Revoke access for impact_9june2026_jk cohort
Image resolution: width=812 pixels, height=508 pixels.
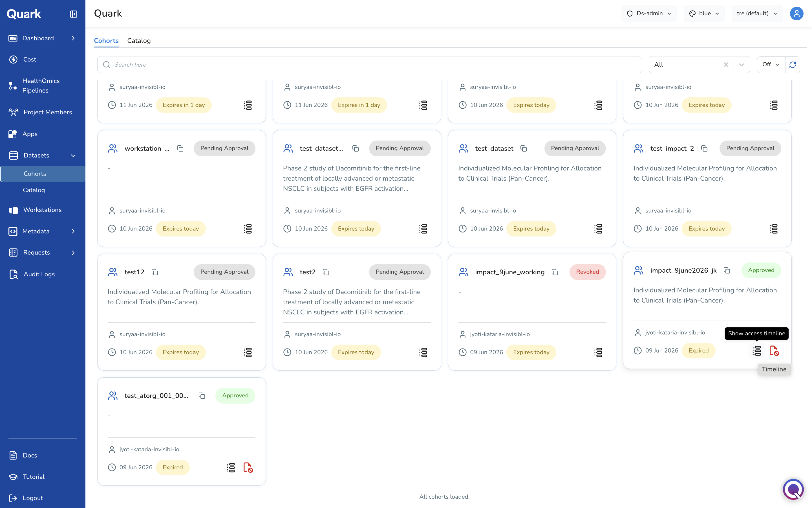[774, 351]
